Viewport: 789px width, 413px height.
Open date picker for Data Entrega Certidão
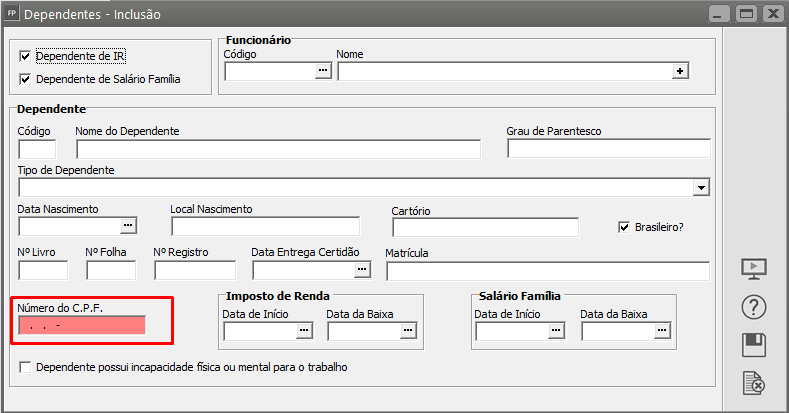click(x=362, y=270)
